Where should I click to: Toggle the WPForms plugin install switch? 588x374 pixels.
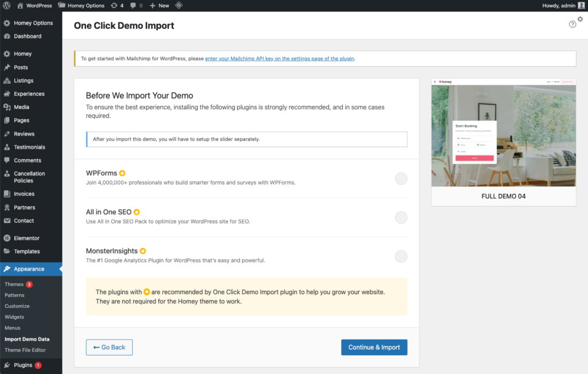click(x=401, y=179)
